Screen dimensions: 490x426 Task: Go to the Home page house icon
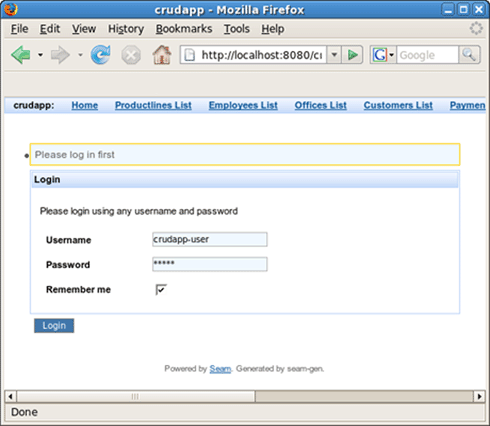click(162, 54)
